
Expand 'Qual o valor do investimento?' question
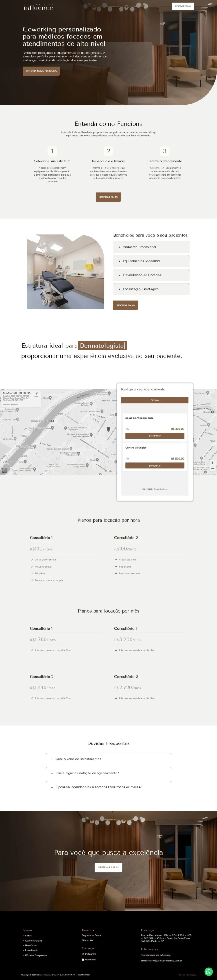click(108, 759)
